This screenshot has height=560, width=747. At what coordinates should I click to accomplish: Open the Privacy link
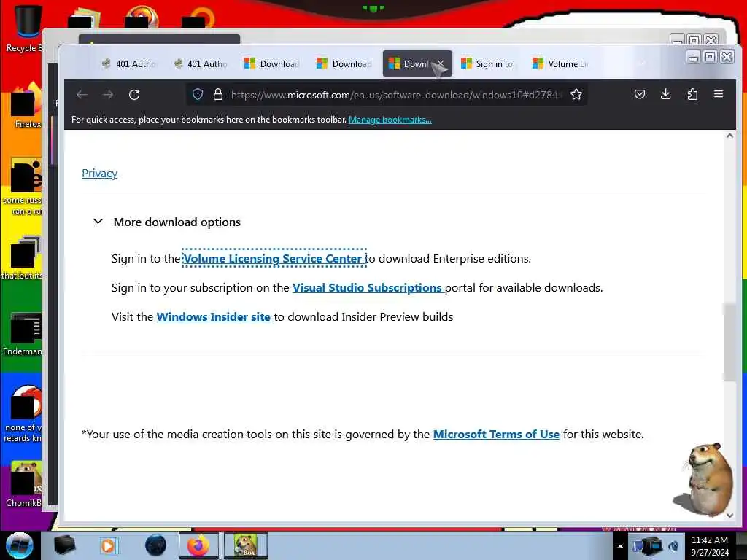coord(99,174)
